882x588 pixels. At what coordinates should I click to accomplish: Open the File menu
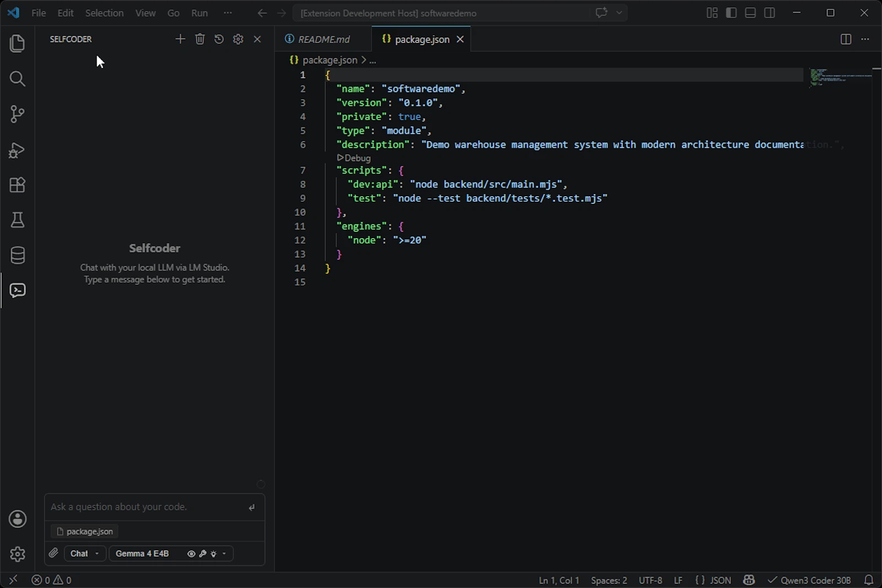coord(39,13)
